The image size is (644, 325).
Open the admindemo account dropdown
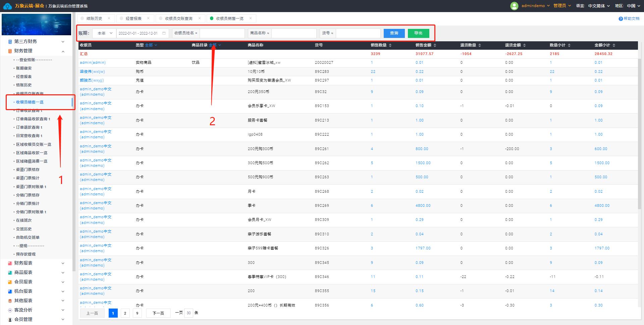point(536,6)
